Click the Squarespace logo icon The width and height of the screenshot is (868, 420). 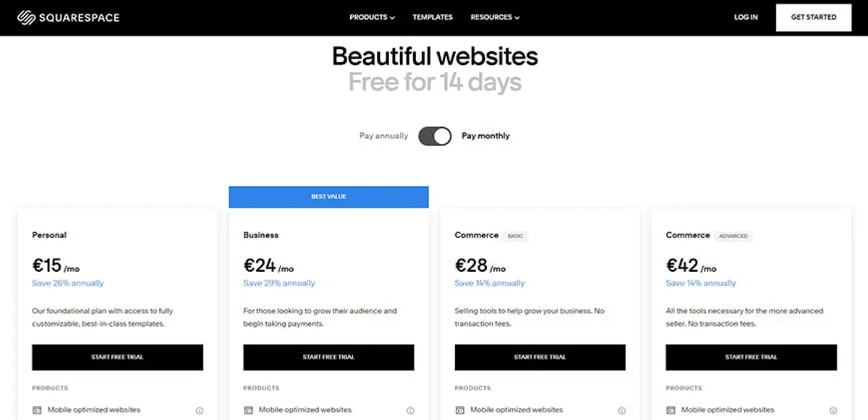(27, 17)
